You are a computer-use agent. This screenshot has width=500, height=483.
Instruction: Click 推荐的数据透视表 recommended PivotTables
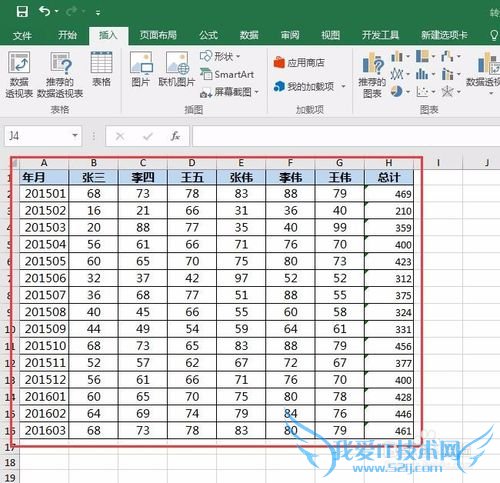point(60,75)
